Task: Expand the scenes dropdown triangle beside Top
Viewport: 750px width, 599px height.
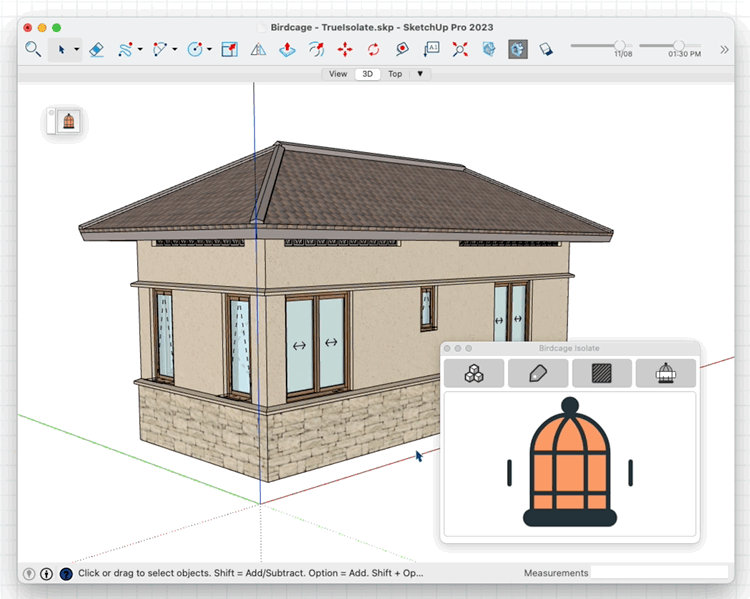Action: coord(420,74)
